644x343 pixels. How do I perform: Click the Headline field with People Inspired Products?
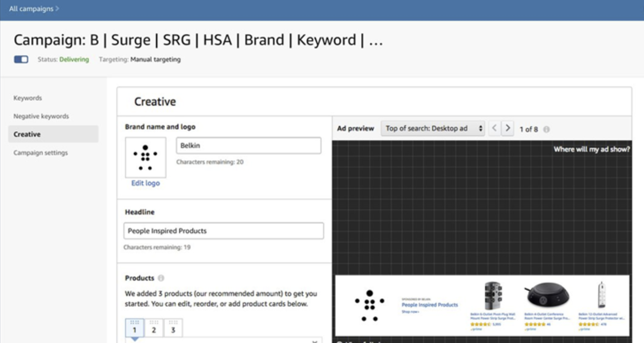click(224, 231)
